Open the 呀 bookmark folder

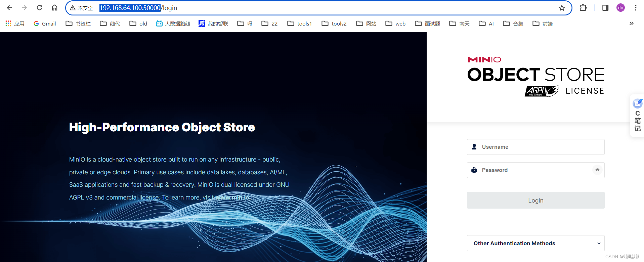pyautogui.click(x=245, y=24)
